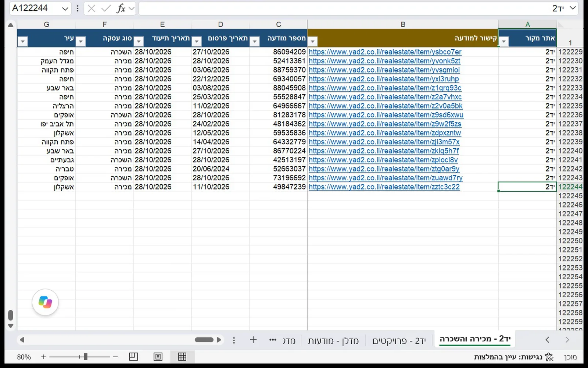Select row header 122229

click(570, 52)
